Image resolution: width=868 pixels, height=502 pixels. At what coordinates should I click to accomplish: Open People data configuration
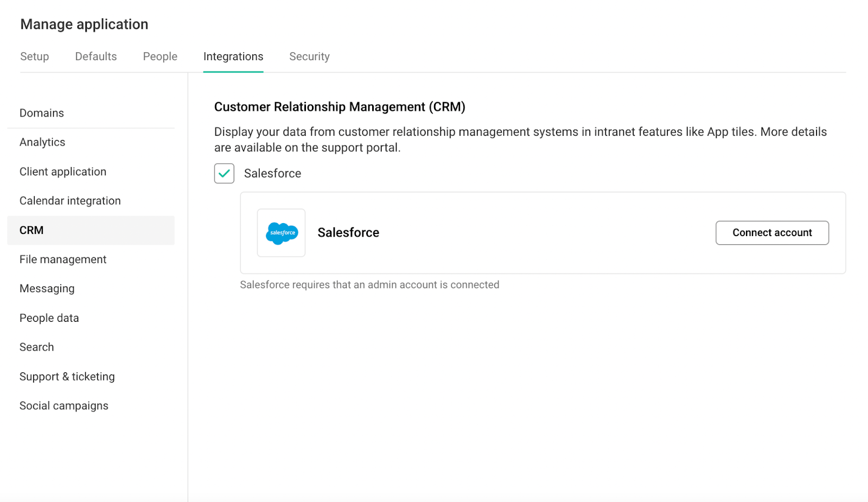click(x=49, y=317)
